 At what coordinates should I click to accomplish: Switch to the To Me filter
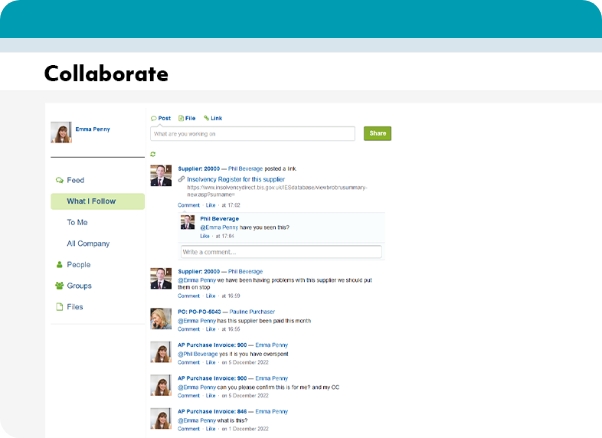click(x=77, y=222)
